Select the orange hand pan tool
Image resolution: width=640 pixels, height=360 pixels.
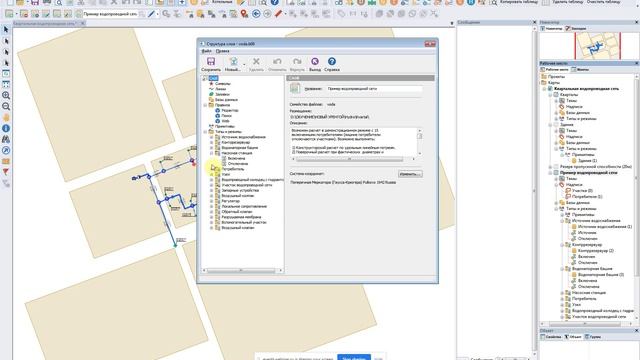coord(6,118)
